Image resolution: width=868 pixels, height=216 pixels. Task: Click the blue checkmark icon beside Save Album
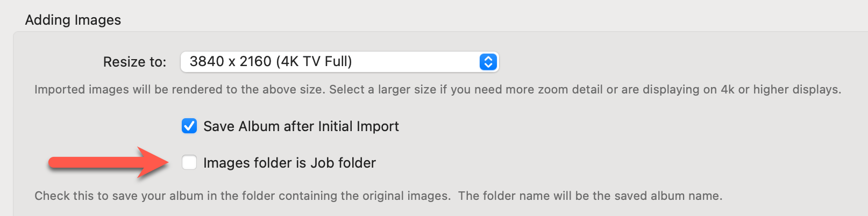coord(189,126)
